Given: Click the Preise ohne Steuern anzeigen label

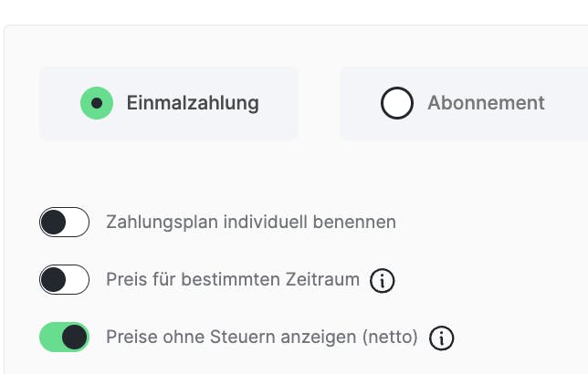Looking at the screenshot, I should point(233,338).
